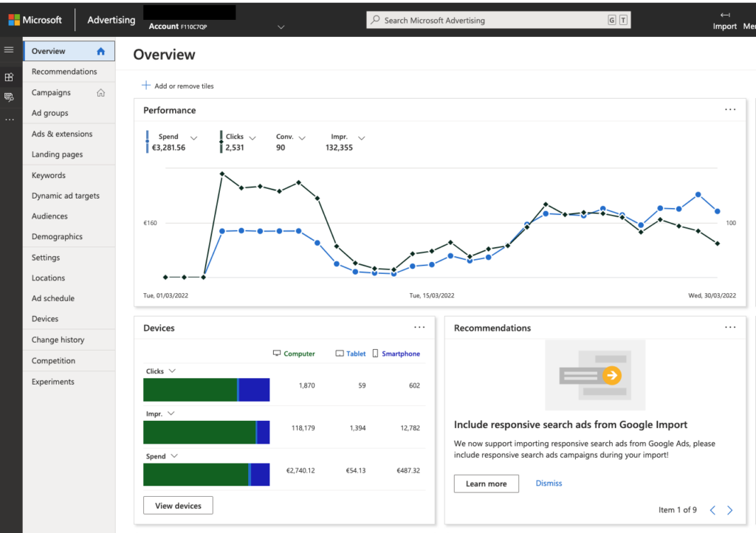Click the home icon beside Campaigns
Image resolution: width=756 pixels, height=533 pixels.
(x=100, y=92)
